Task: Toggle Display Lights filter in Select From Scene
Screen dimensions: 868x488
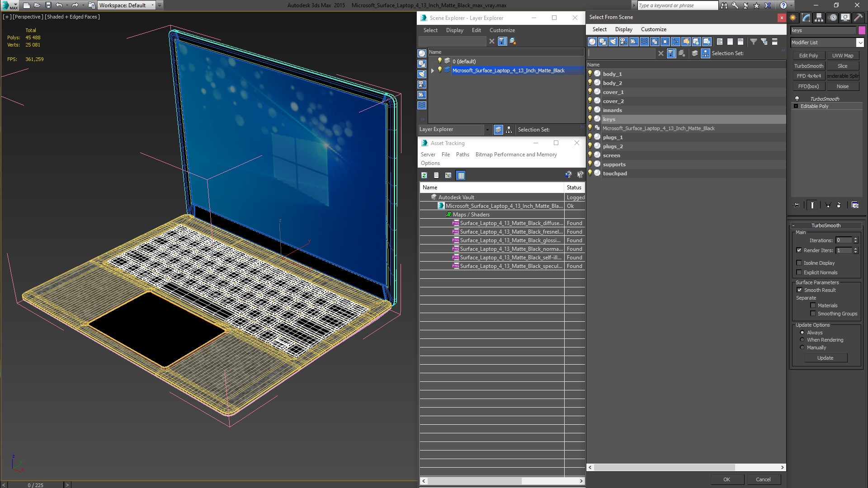Action: (x=613, y=42)
